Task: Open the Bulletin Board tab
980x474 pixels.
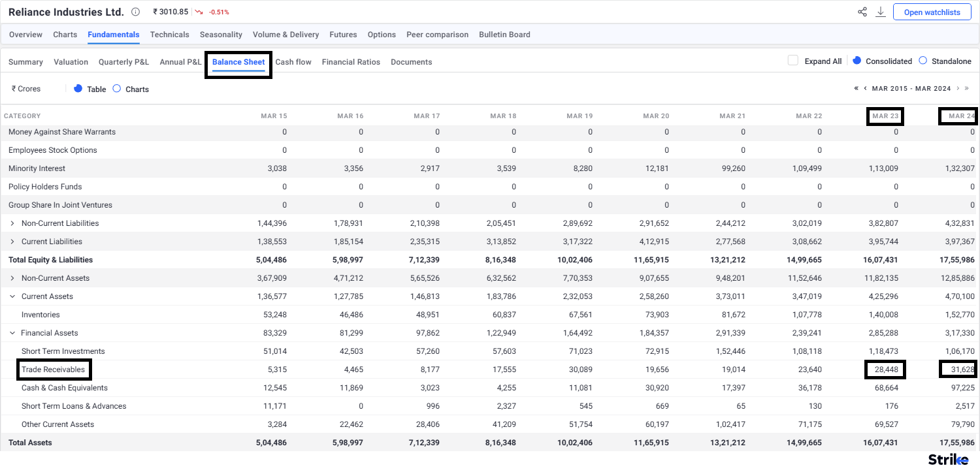Action: (504, 35)
